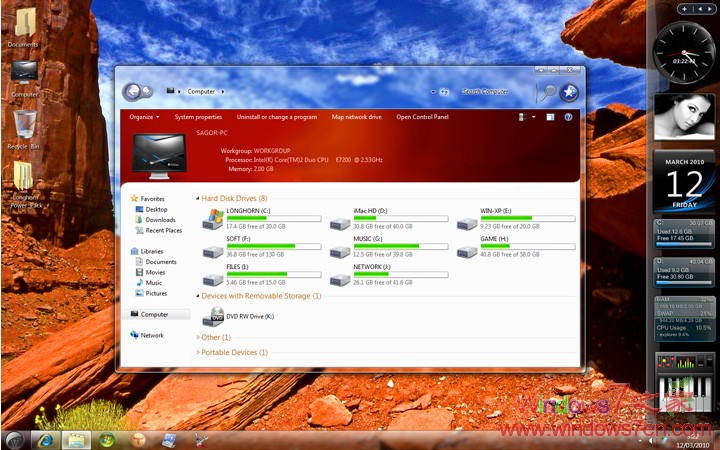
Task: Click the Back navigation arrow button
Action: 133,91
